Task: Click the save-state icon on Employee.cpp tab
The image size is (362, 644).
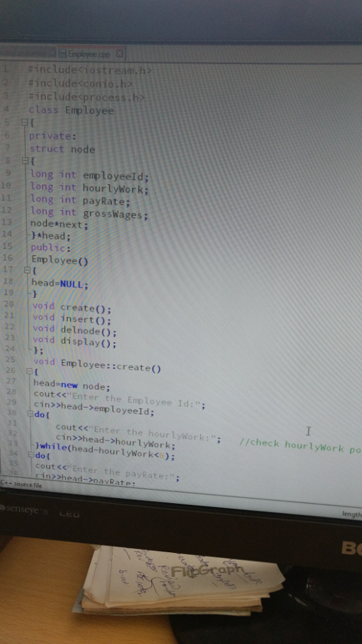Action: pos(63,54)
